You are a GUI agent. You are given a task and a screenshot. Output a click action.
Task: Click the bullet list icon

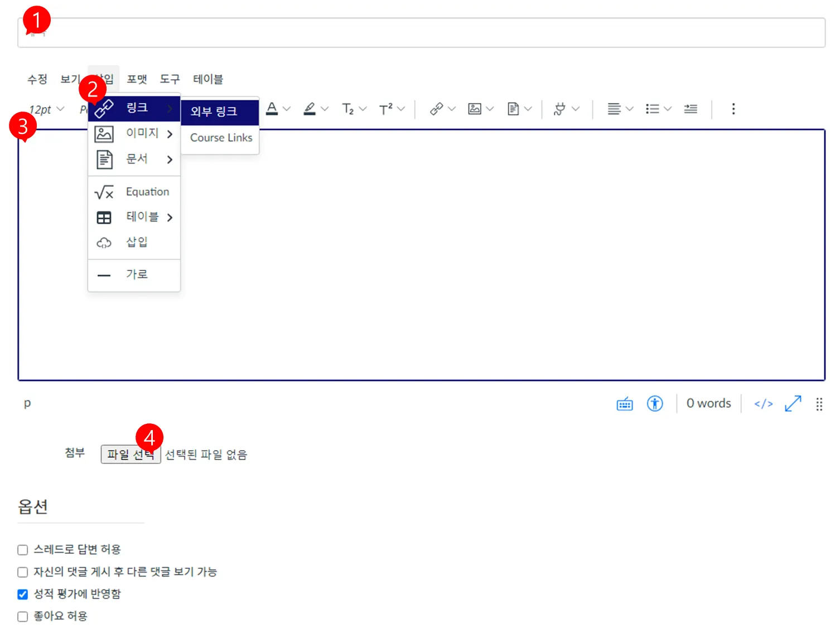tap(652, 109)
